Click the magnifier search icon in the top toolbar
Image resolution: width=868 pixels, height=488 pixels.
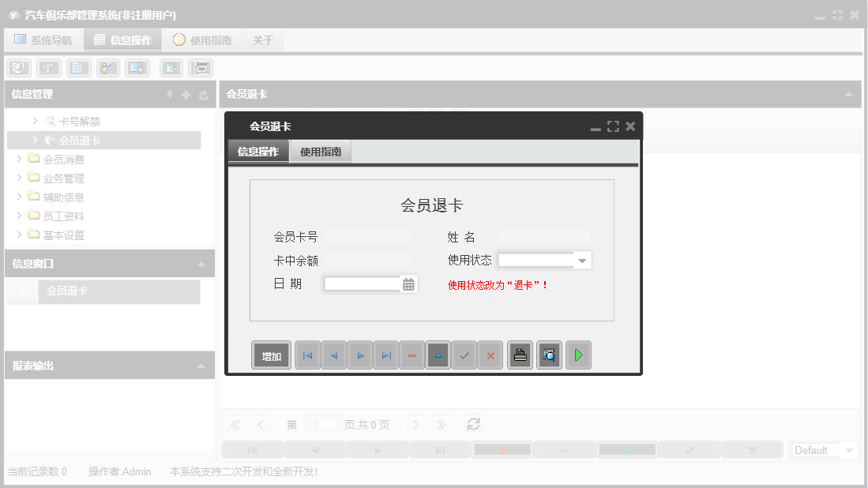pyautogui.click(x=18, y=67)
